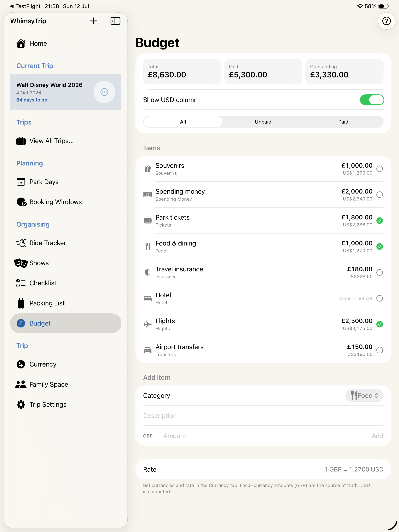Viewport: 399px width, 532px height.
Task: Click the Total £8,630.00 card
Action: click(182, 72)
